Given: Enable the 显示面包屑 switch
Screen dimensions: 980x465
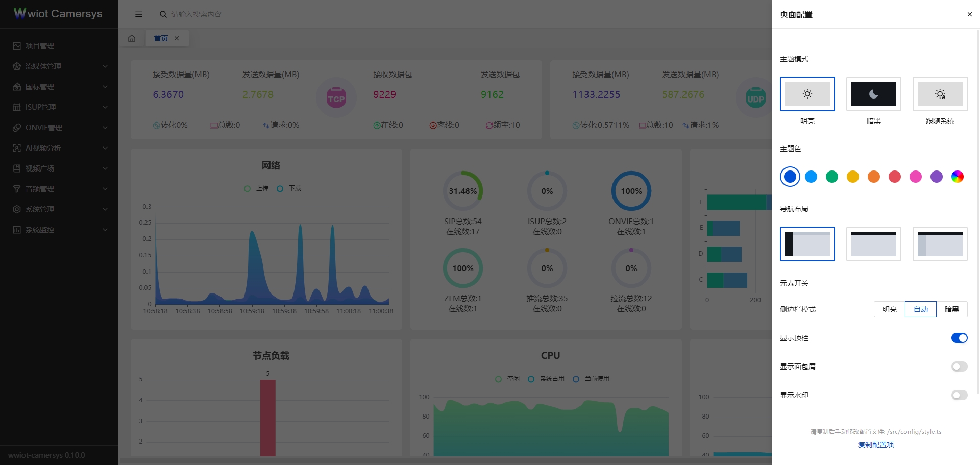Looking at the screenshot, I should click(959, 366).
